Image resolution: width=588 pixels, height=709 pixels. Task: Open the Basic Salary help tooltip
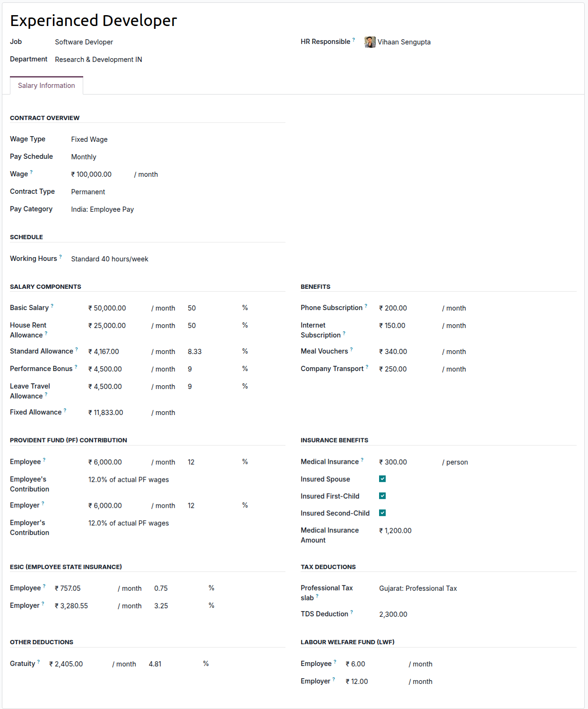click(52, 305)
